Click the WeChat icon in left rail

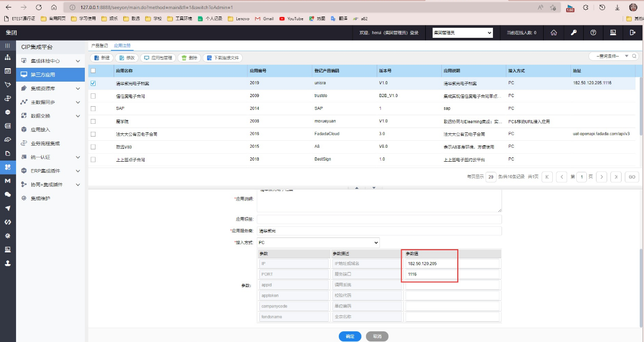7,195
